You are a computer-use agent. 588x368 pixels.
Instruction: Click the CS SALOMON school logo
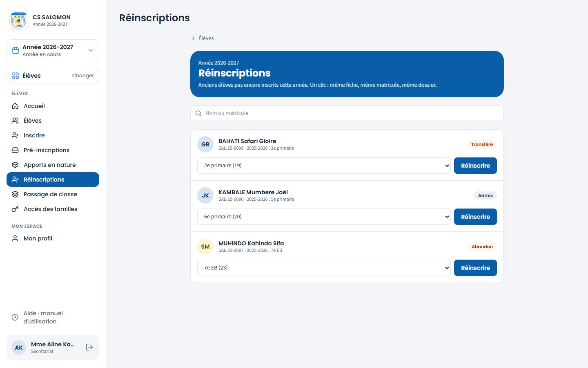pos(19,20)
